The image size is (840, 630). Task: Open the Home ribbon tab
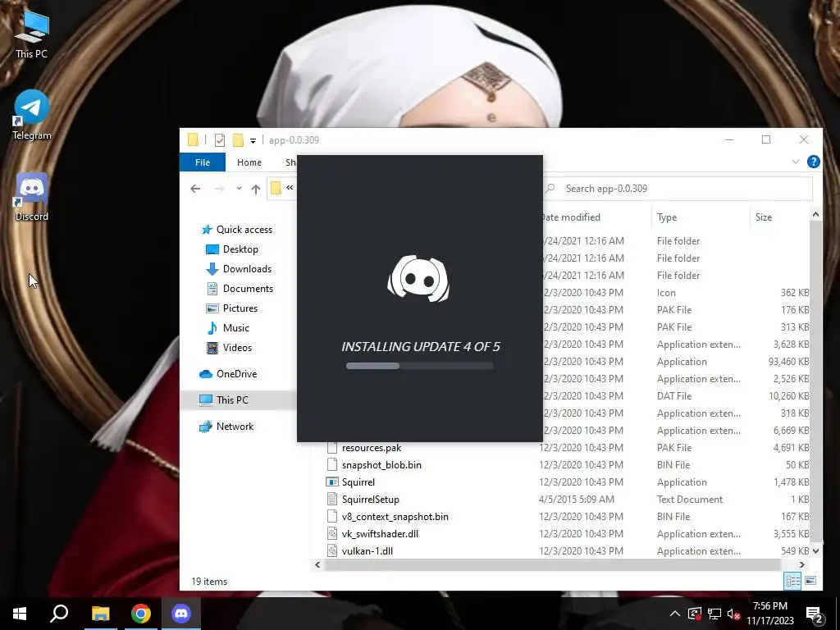pos(249,162)
